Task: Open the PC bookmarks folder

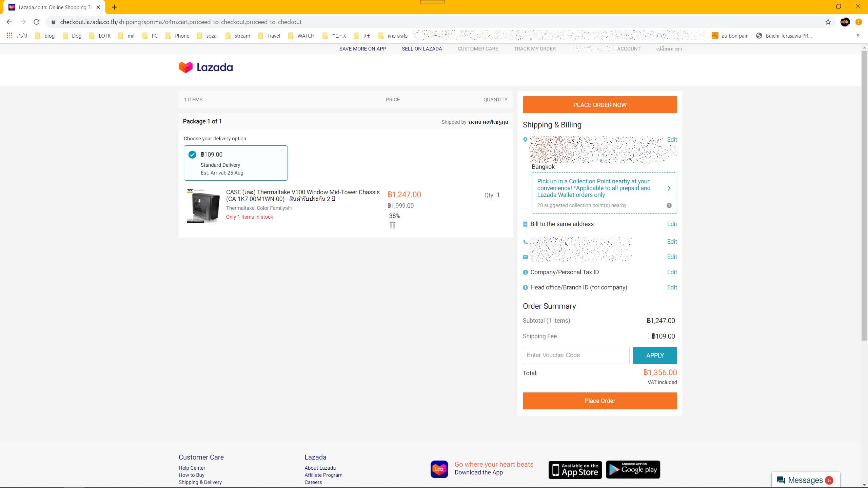Action: click(x=150, y=36)
